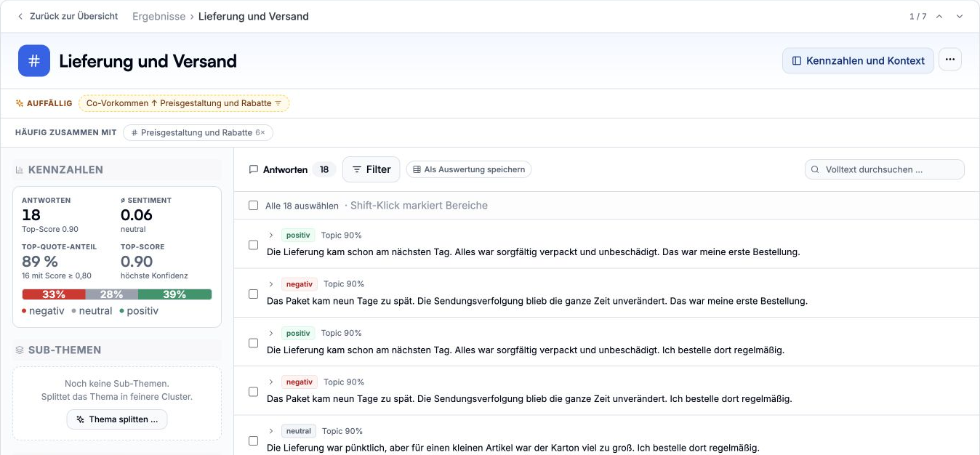Expand the second positiv response row

click(x=271, y=333)
